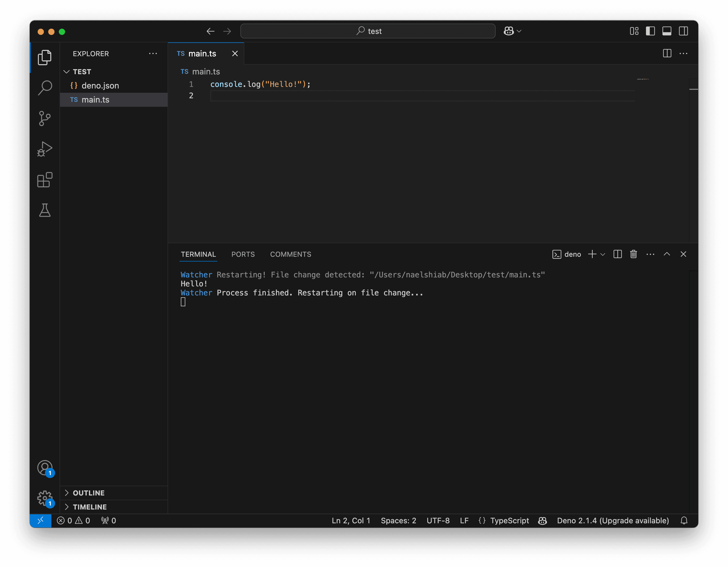This screenshot has width=728, height=567.
Task: Close the main.ts editor tab
Action: [235, 53]
